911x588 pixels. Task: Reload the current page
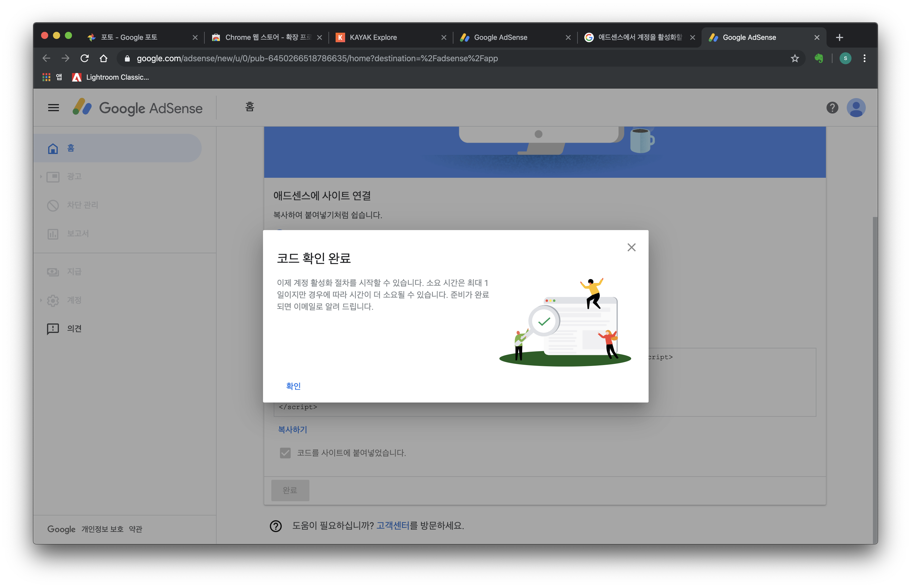(84, 59)
